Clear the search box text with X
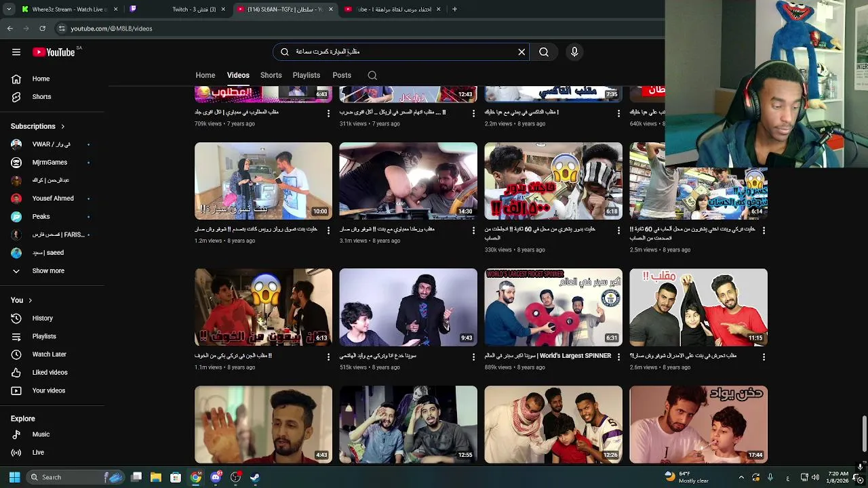Viewport: 868px width, 488px height. tap(521, 52)
